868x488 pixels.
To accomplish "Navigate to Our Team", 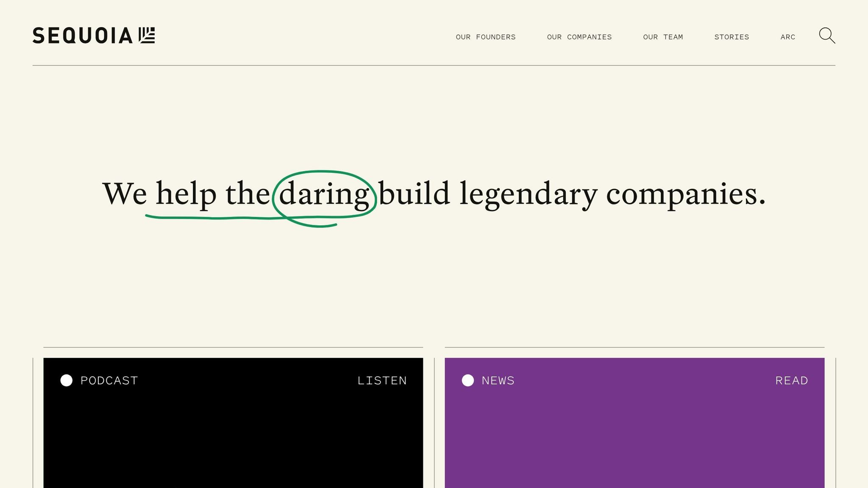I will (x=663, y=37).
